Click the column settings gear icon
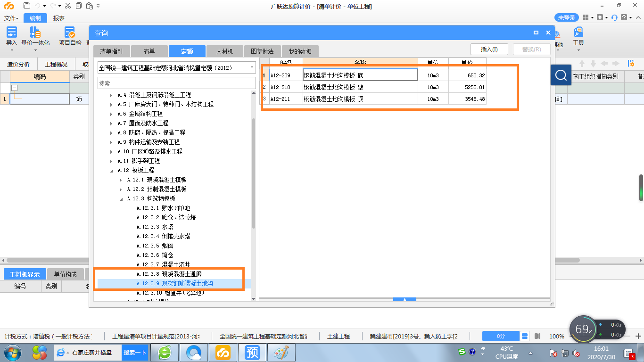The height and width of the screenshot is (362, 644). [x=631, y=64]
